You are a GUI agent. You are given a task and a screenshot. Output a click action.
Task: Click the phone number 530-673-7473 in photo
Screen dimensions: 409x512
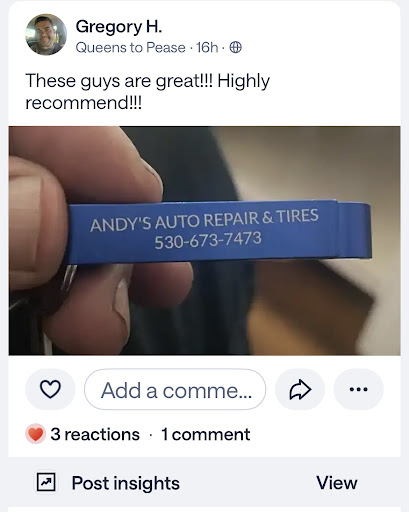coord(208,240)
